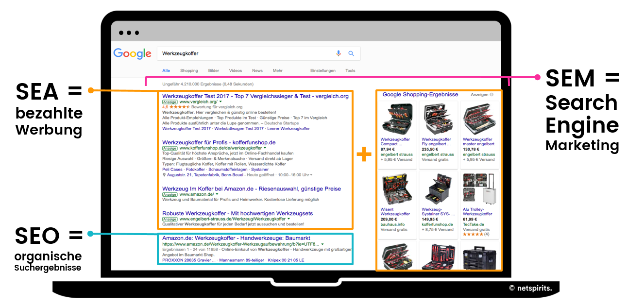Click the Einstellungen link

click(x=323, y=70)
